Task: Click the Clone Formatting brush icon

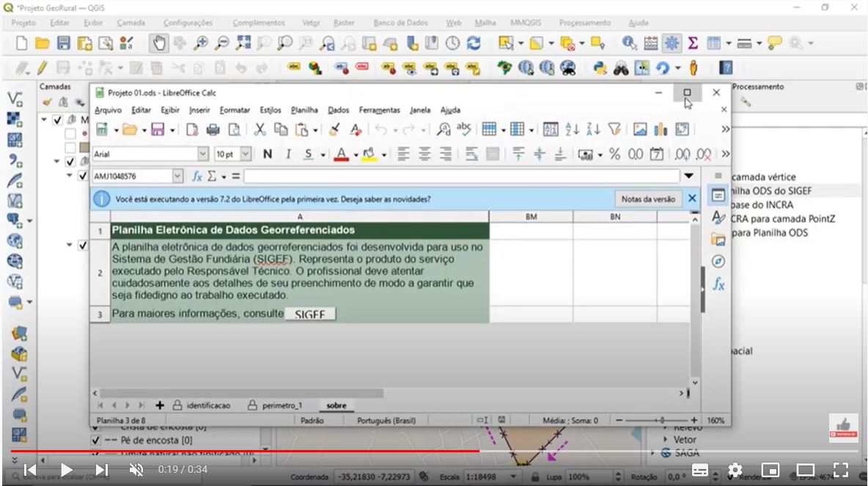Action: click(x=334, y=130)
